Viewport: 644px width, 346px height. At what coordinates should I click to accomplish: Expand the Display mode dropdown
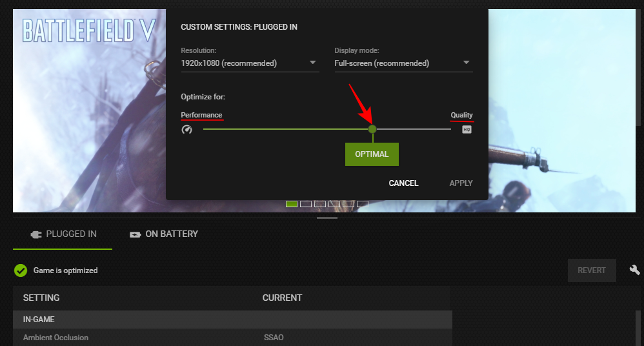tap(403, 63)
